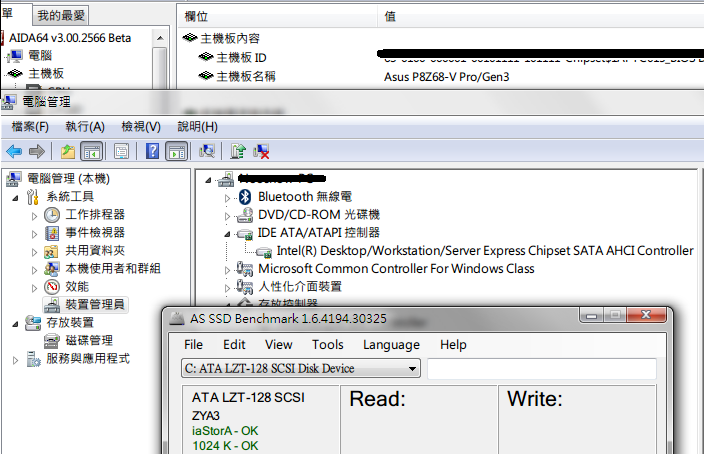Expand the 本機使用者和群組 tree node arrow

35,270
